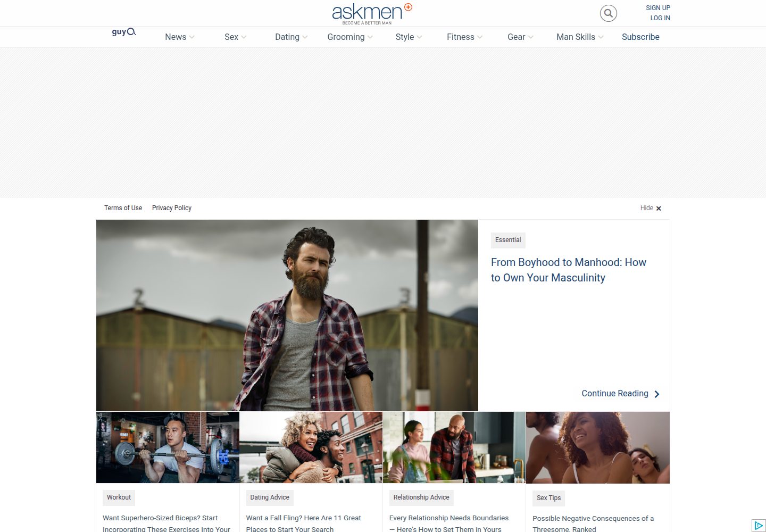The image size is (766, 532).
Task: Click the Sex Tips category tag
Action: tap(548, 498)
